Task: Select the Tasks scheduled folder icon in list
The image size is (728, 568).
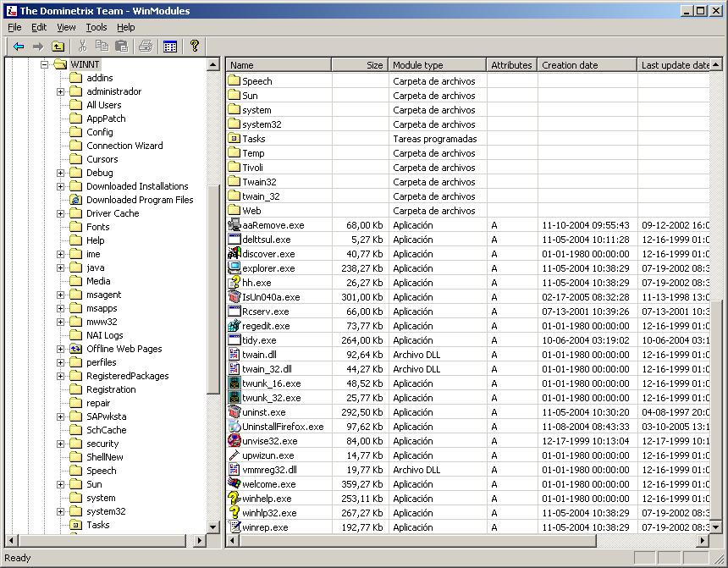Action: (234, 138)
